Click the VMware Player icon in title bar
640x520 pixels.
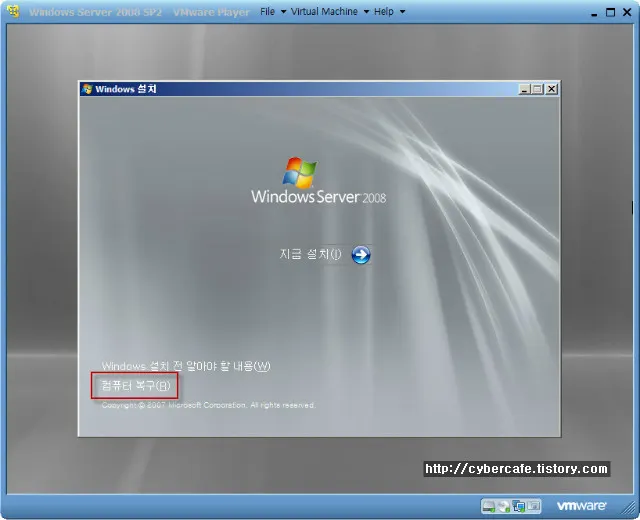13,11
